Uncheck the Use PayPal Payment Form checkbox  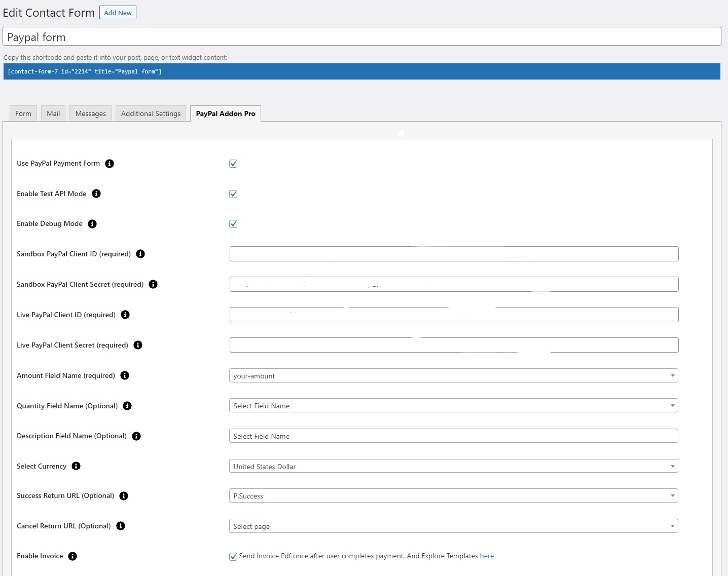click(x=233, y=164)
